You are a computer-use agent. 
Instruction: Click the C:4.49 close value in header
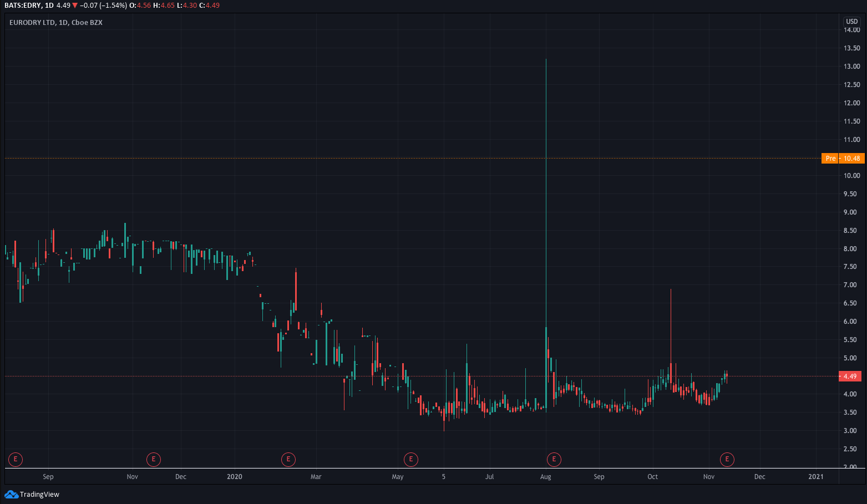point(210,6)
